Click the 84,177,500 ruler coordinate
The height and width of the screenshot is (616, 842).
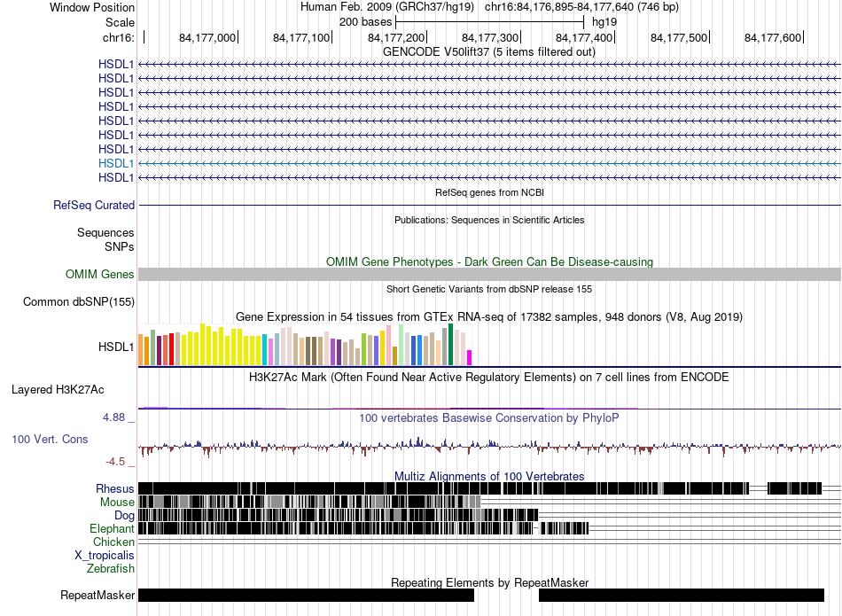pos(679,37)
